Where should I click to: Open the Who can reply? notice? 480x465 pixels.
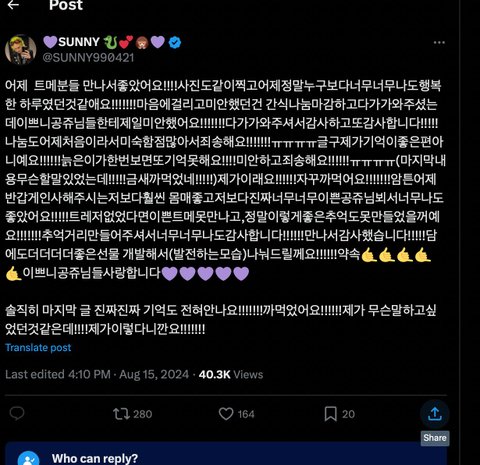point(226,454)
